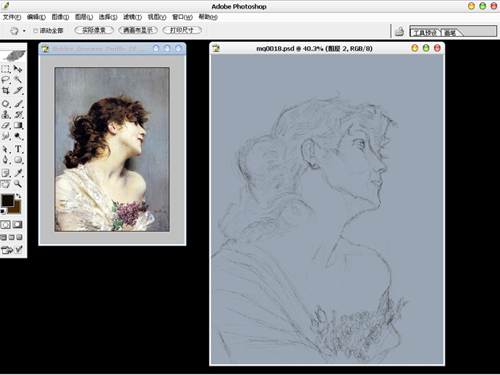The height and width of the screenshot is (375, 500).
Task: Open the 窗口(W) menu
Action: pyautogui.click(x=182, y=17)
